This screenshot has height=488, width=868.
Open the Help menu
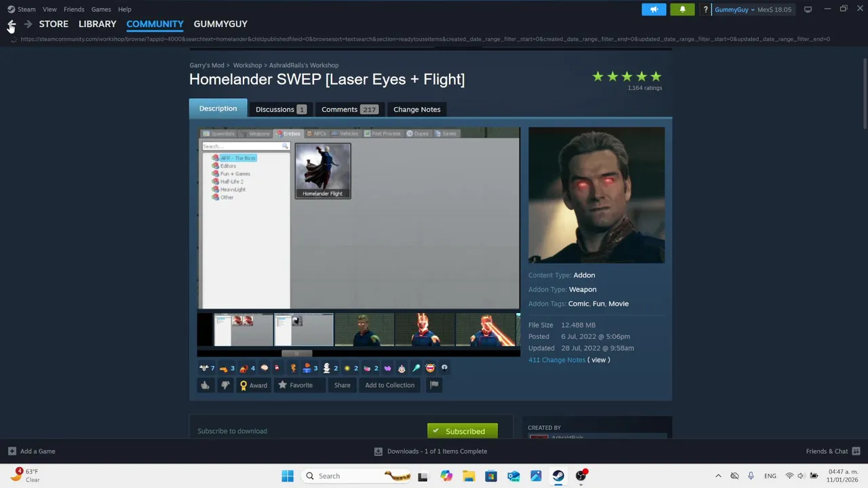[x=125, y=9]
